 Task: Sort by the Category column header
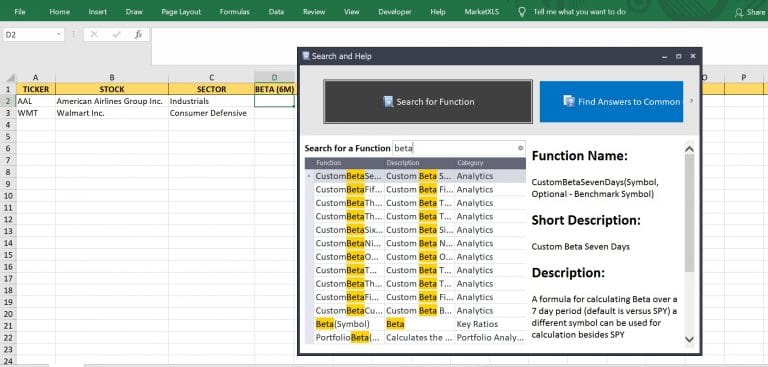[x=490, y=163]
